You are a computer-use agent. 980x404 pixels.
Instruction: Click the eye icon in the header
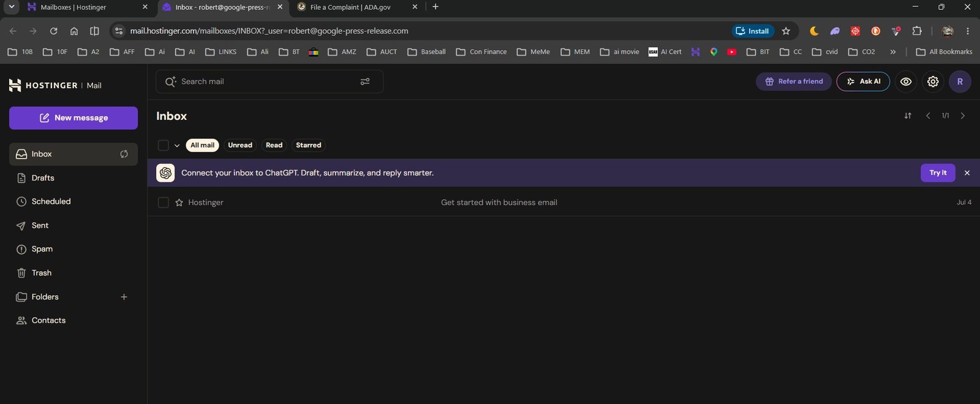click(906, 81)
